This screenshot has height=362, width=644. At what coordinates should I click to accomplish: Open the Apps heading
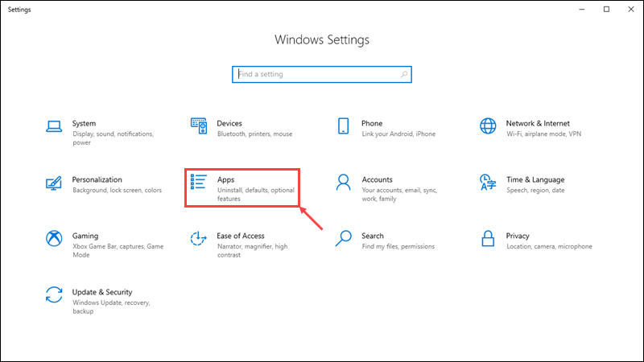pyautogui.click(x=225, y=179)
